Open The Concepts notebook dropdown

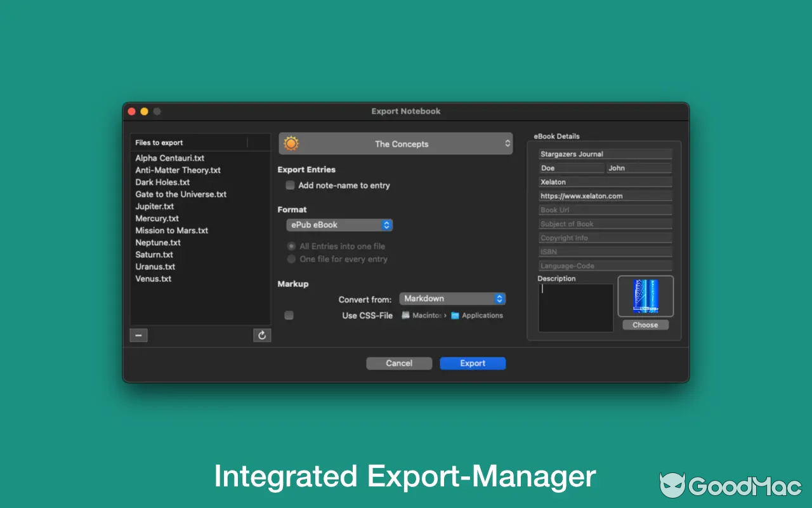pos(396,144)
